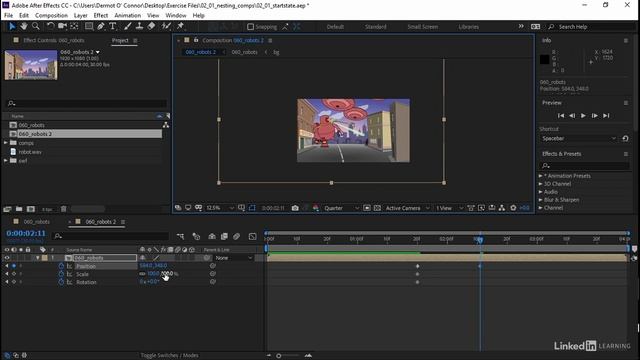
Task: Select the Puppet Pin tool
Action: (180, 26)
